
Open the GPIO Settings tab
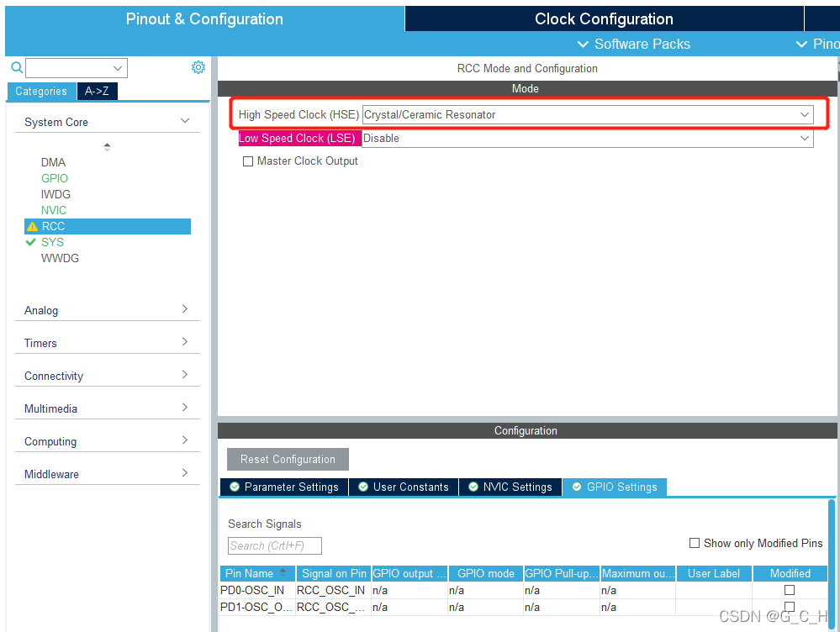click(615, 487)
